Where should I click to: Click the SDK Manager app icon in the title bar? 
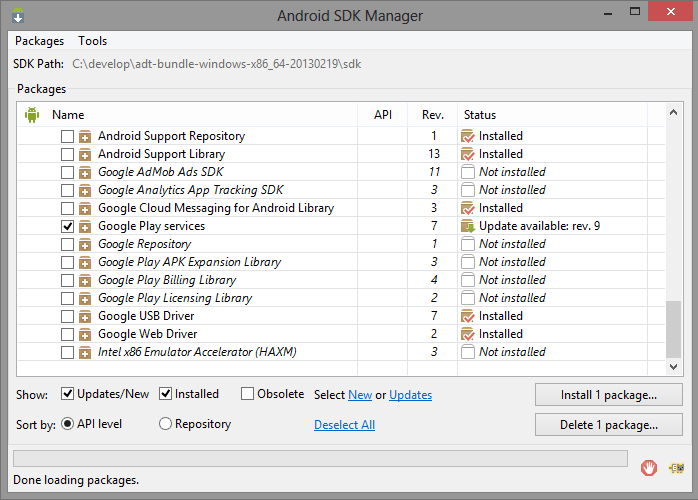tap(18, 15)
